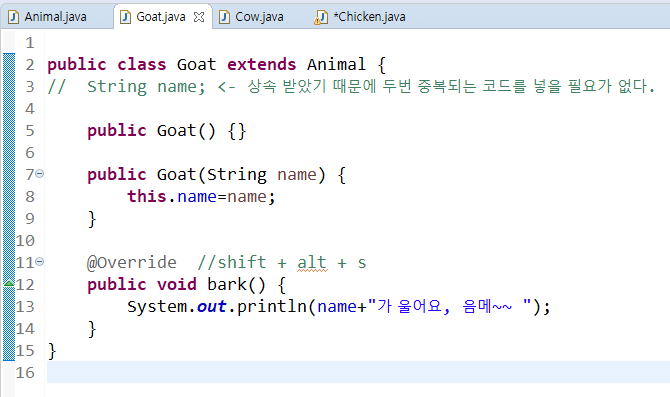
Task: Click the 'Goat()' default constructor on line 5
Action: coord(186,131)
